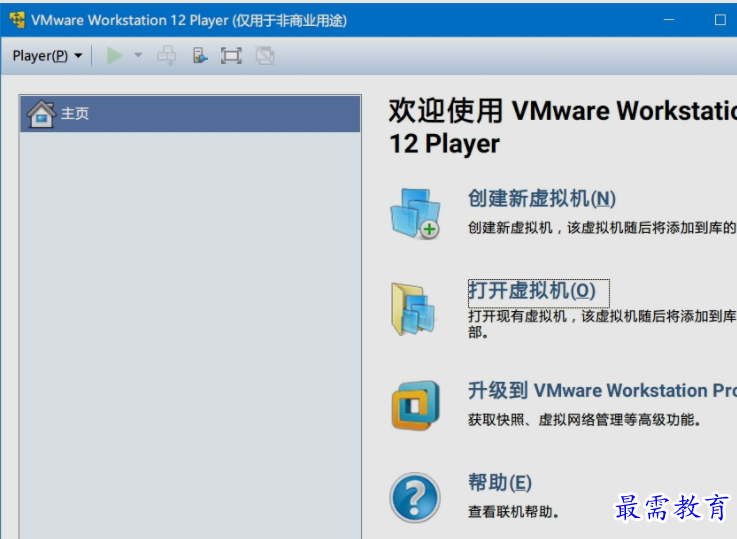
Task: Click the VMware title bar app icon
Action: point(17,20)
